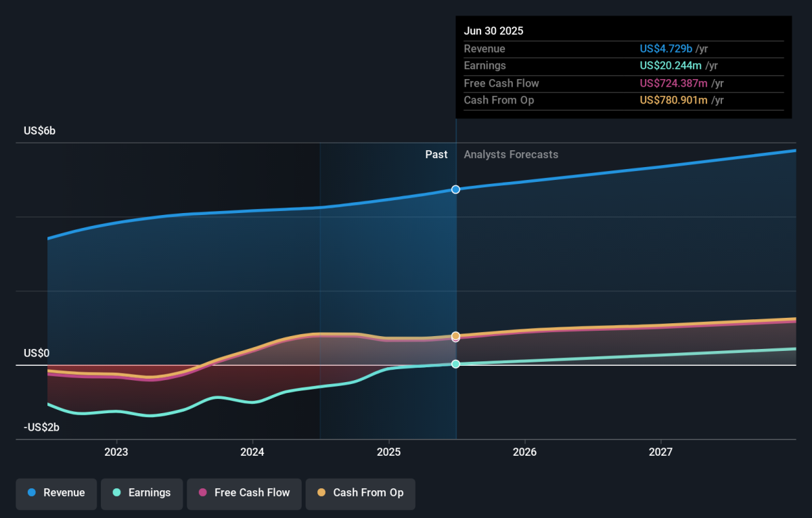Click the teal dot in the Earnings legend

coord(116,493)
